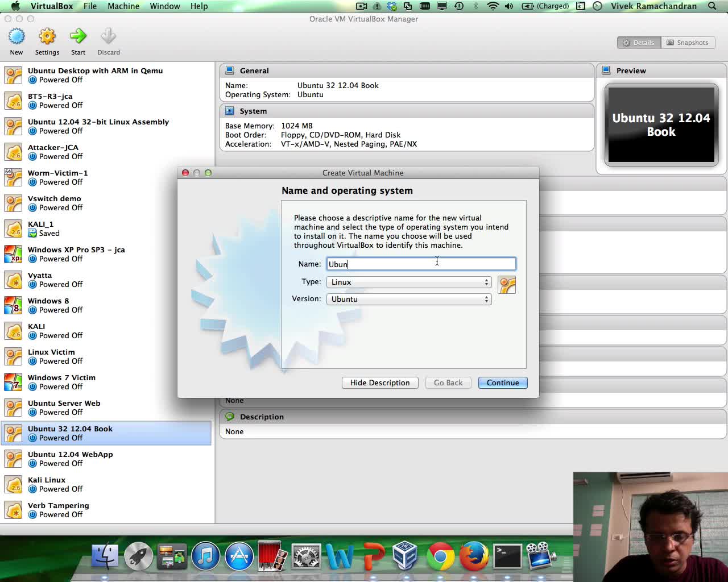This screenshot has width=728, height=582.
Task: Open the File menu
Action: coord(90,6)
